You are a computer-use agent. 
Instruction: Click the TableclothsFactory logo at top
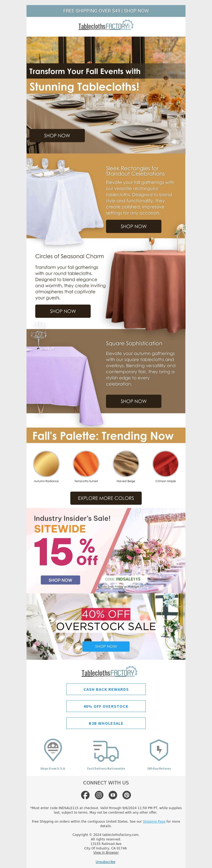(x=106, y=26)
